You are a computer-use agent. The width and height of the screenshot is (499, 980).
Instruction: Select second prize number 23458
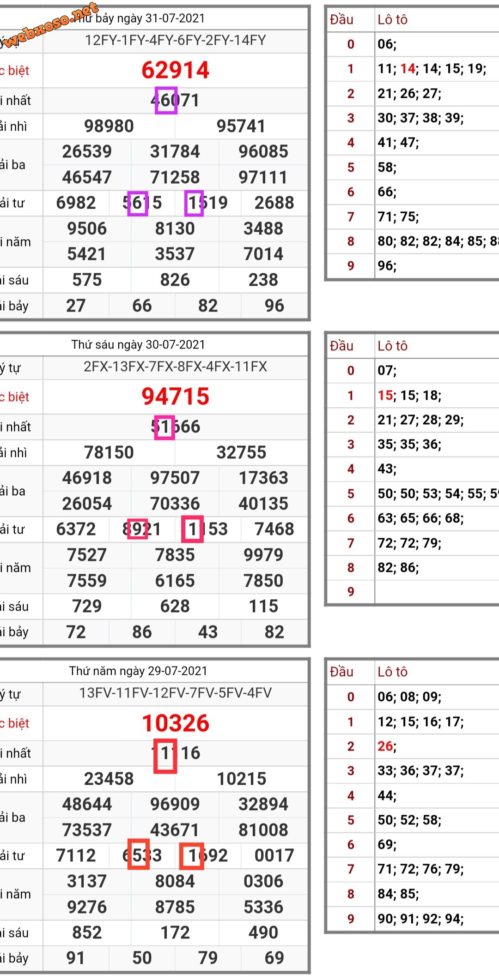[x=109, y=779]
